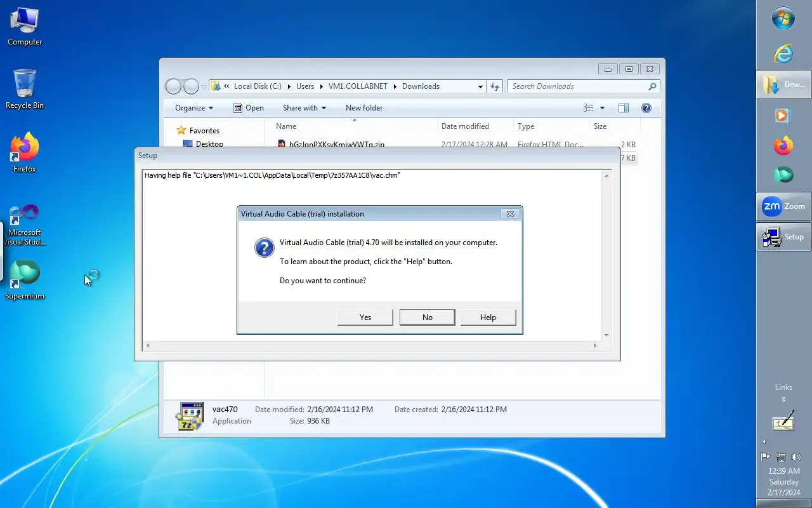This screenshot has height=508, width=812.
Task: Click the Supermium taskbar icon
Action: click(783, 175)
